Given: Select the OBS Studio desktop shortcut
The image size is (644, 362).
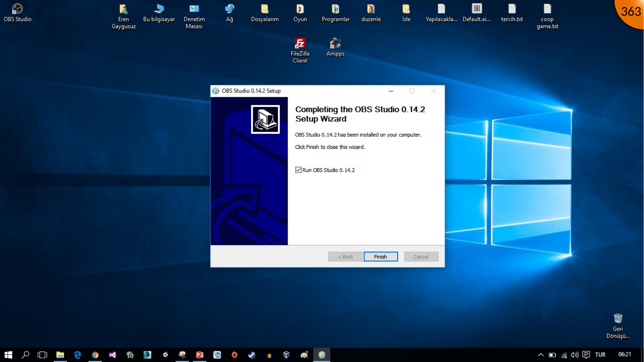Looking at the screenshot, I should tap(17, 13).
